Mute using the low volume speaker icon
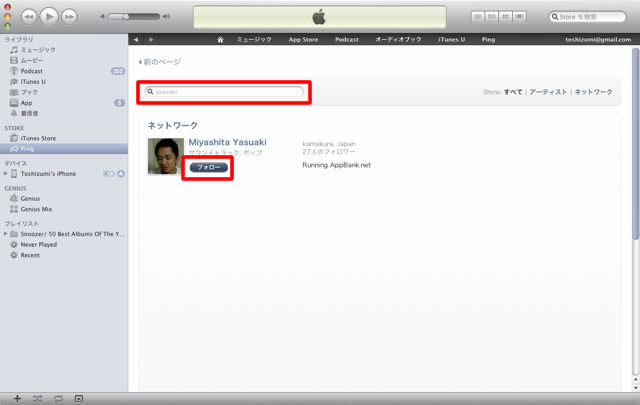 click(x=103, y=17)
